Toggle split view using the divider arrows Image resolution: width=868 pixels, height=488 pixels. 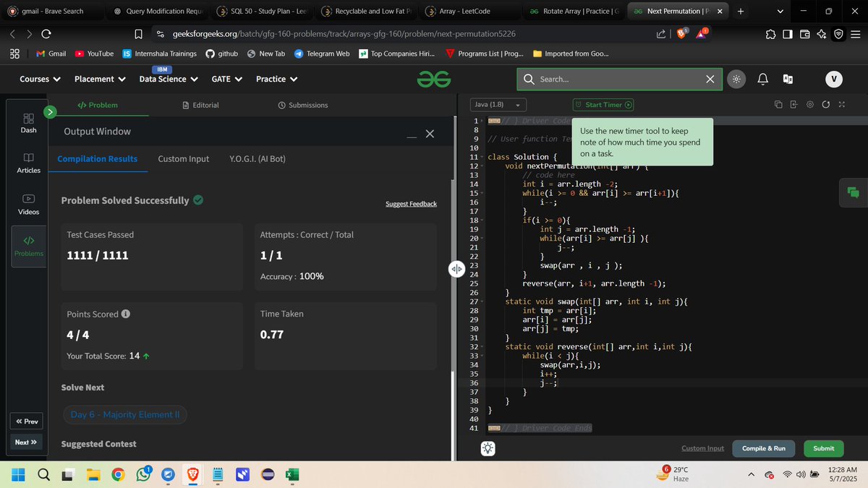[x=456, y=268]
